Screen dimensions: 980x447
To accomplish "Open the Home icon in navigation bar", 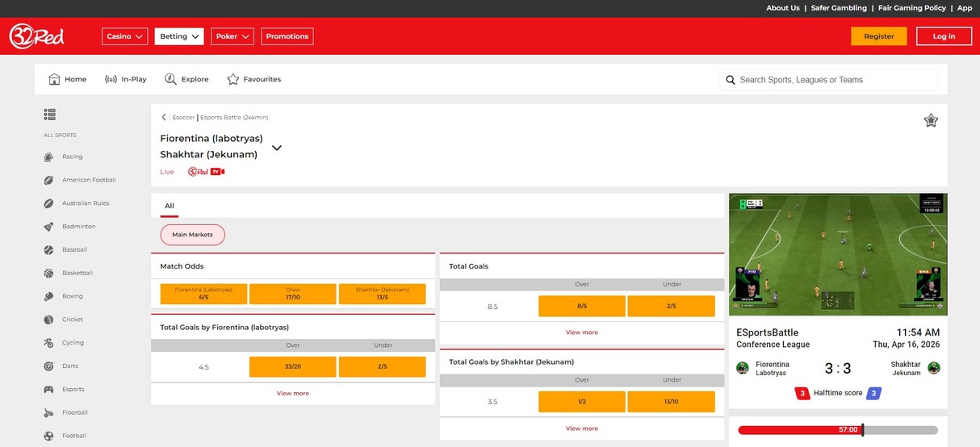I will tap(54, 79).
